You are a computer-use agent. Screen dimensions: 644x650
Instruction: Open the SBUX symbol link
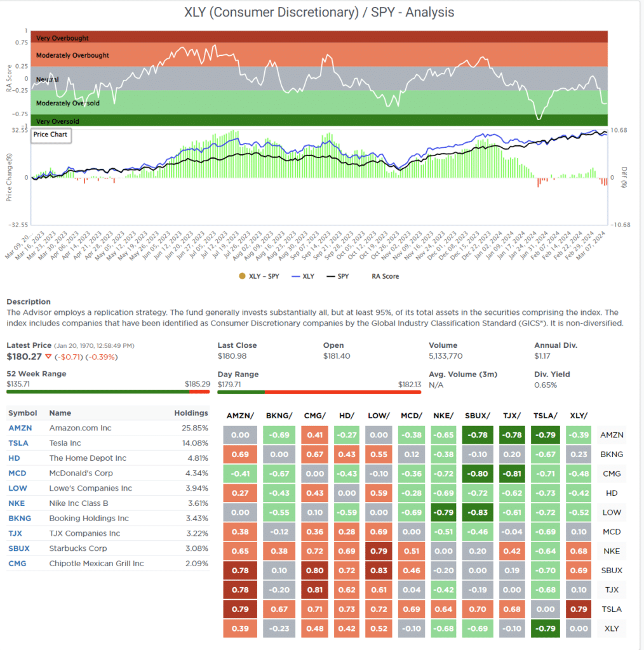19,548
